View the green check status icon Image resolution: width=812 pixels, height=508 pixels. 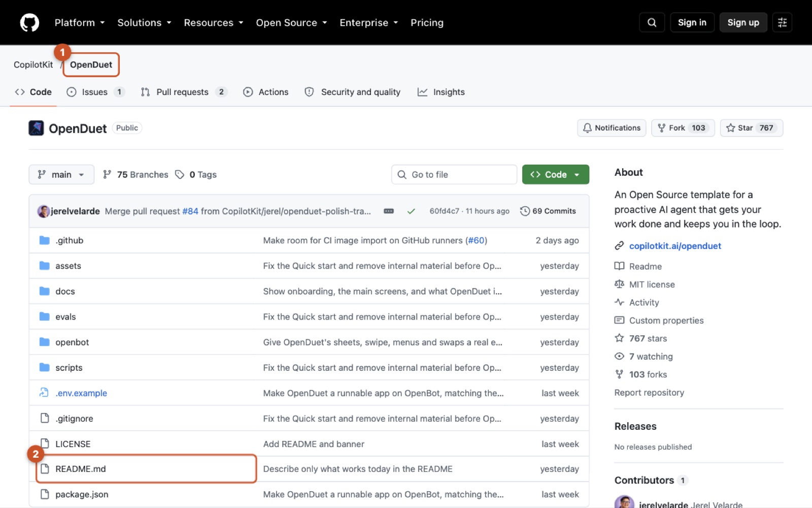411,211
